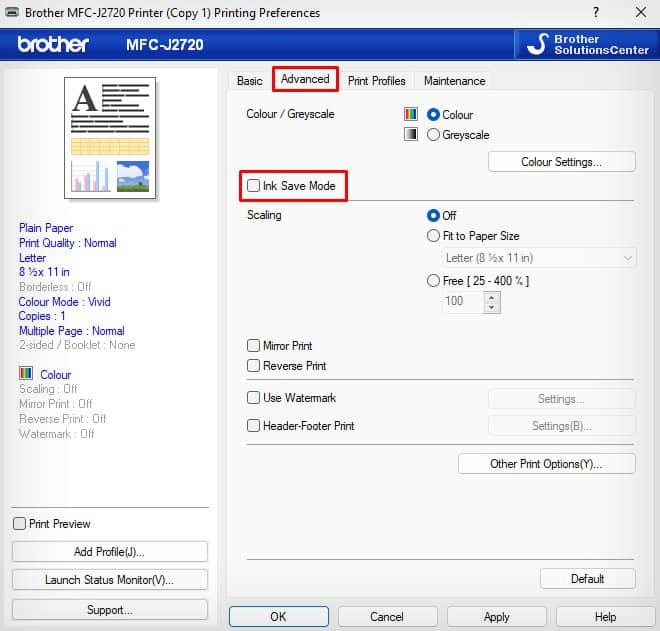Enable the Use Watermark checkbox

point(254,398)
